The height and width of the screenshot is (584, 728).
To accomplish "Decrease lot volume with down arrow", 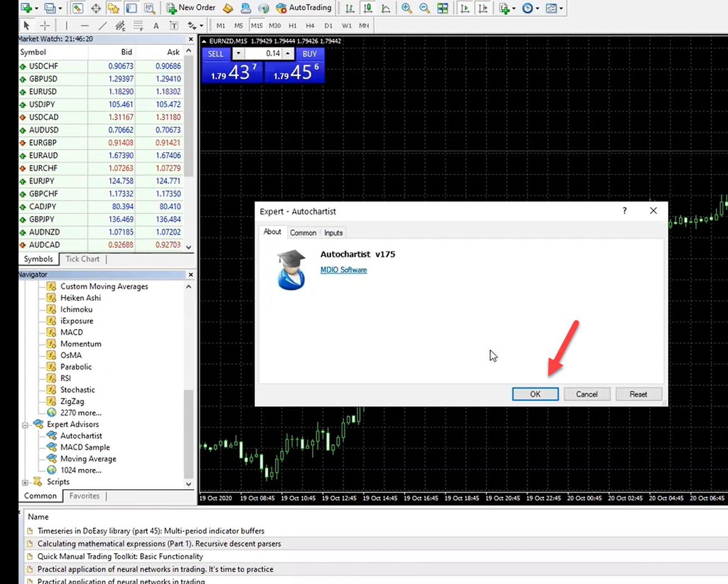I will pyautogui.click(x=238, y=53).
